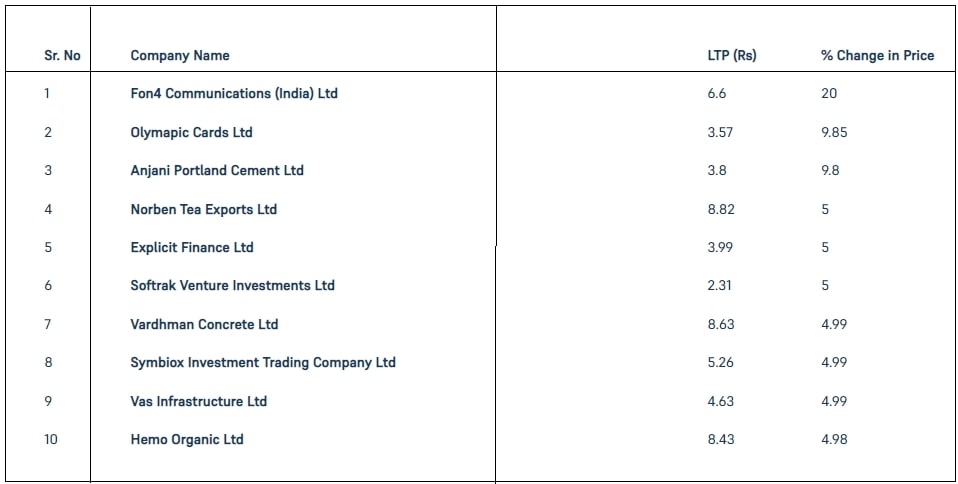Select Vardhman Concrete Ltd
The height and width of the screenshot is (484, 958).
tap(204, 324)
